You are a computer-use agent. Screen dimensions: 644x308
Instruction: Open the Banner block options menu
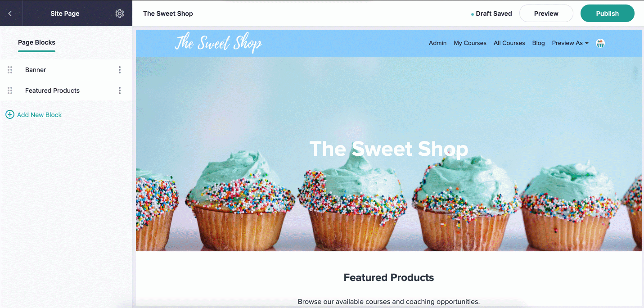120,70
